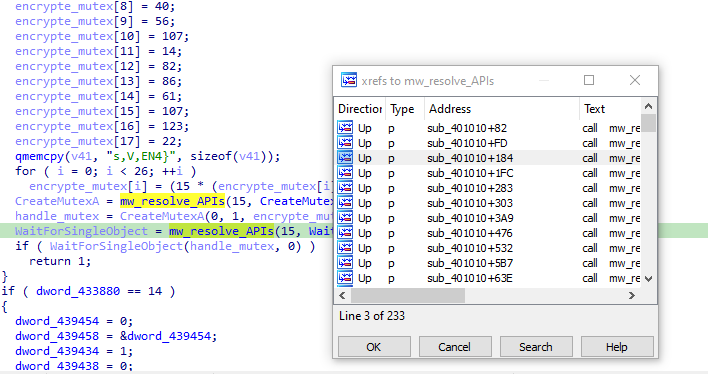
Task: Select address sub_401010+82 in xref list
Action: [x=467, y=128]
